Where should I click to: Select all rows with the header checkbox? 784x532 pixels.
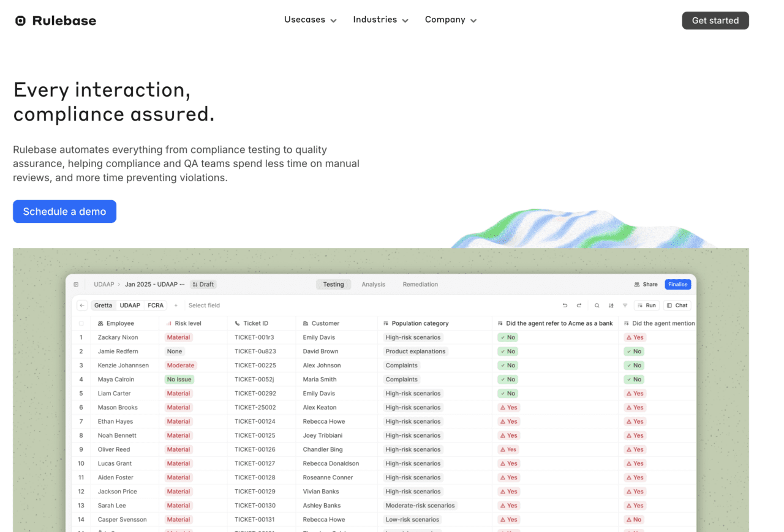[81, 323]
